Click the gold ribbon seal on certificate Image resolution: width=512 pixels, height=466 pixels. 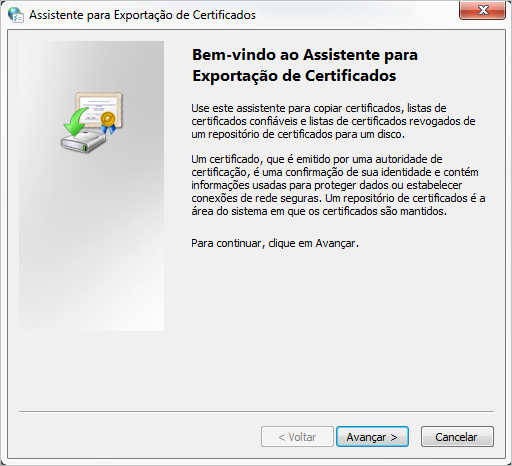tap(108, 122)
